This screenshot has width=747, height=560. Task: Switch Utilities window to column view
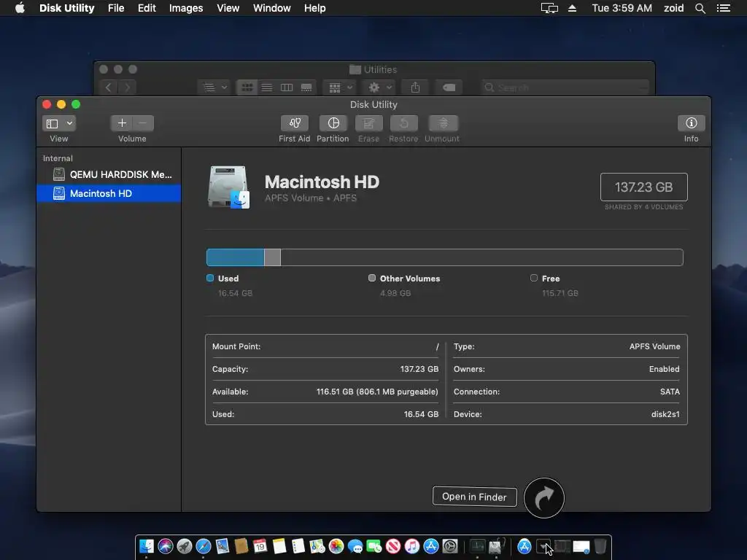click(286, 87)
